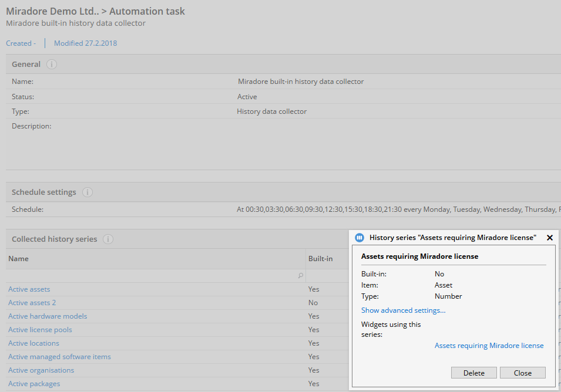This screenshot has width=561, height=392.
Task: Click the 'Yes' cell for Active hardware models
Action: pyautogui.click(x=314, y=316)
